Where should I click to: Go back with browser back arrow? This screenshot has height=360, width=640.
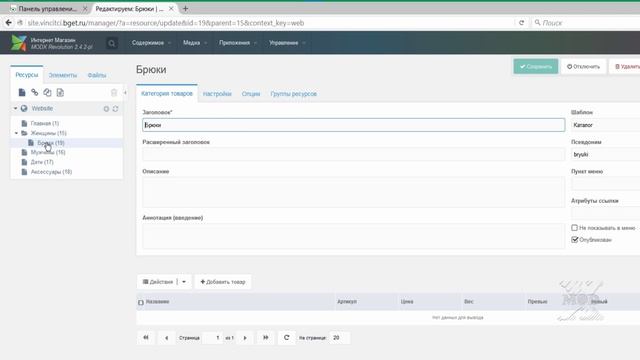(9, 23)
